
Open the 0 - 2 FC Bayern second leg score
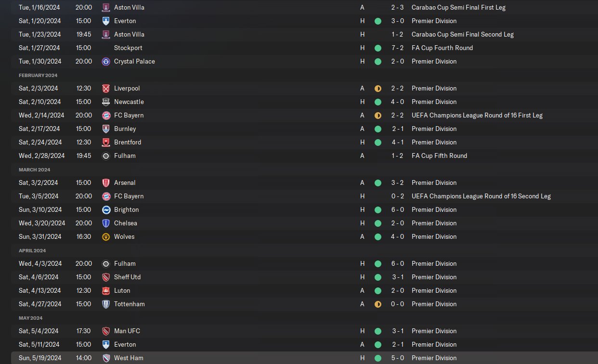pyautogui.click(x=397, y=196)
